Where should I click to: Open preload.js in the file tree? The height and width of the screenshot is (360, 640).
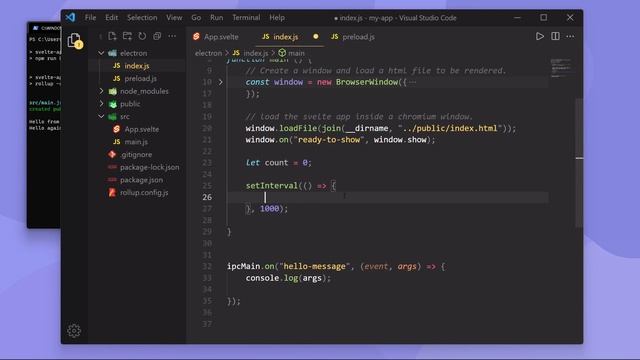140,78
